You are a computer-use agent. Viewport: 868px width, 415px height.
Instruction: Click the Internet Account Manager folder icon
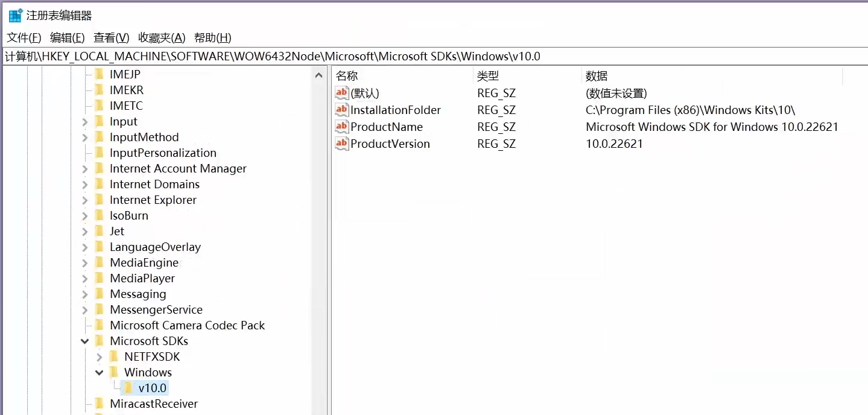100,168
